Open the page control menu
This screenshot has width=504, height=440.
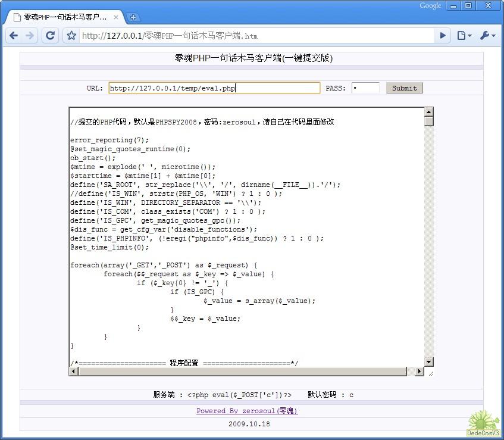464,35
